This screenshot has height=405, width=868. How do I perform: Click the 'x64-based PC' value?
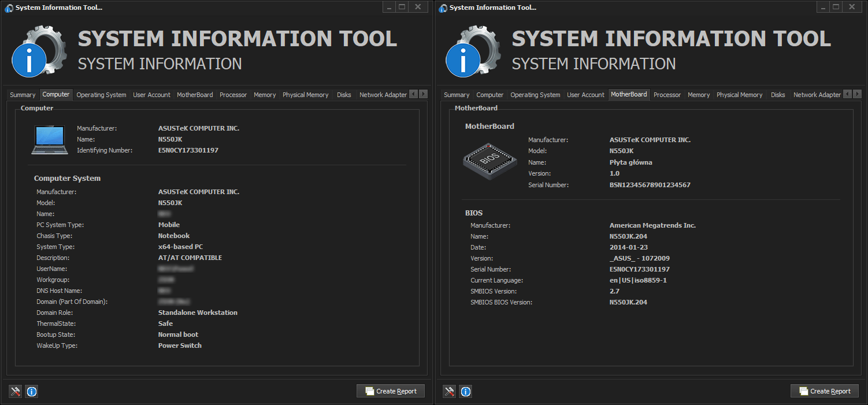[x=180, y=247]
